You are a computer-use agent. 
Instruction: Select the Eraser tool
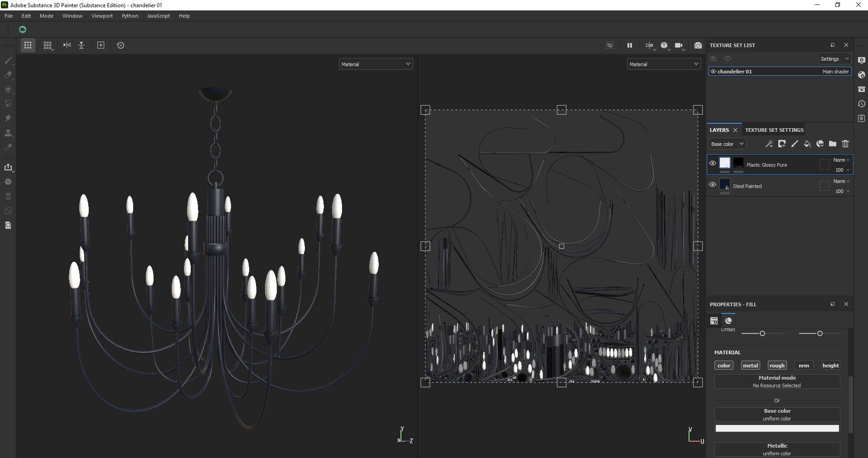8,75
